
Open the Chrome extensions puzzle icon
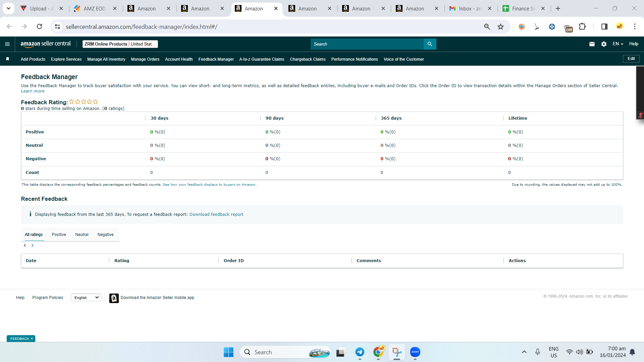pos(582,26)
